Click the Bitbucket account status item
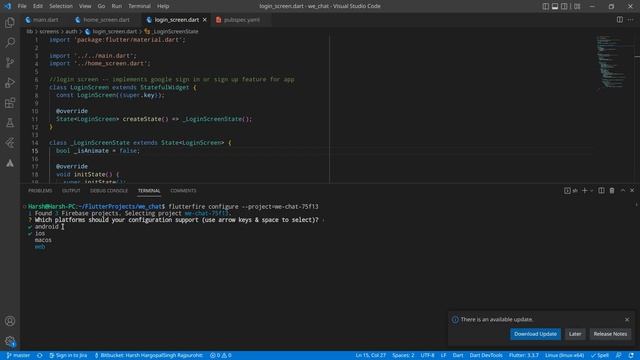Screen dimensions: 640x360 149,356
